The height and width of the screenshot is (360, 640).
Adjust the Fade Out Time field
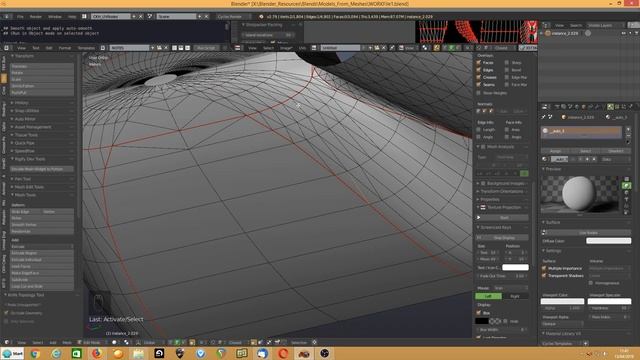click(502, 276)
